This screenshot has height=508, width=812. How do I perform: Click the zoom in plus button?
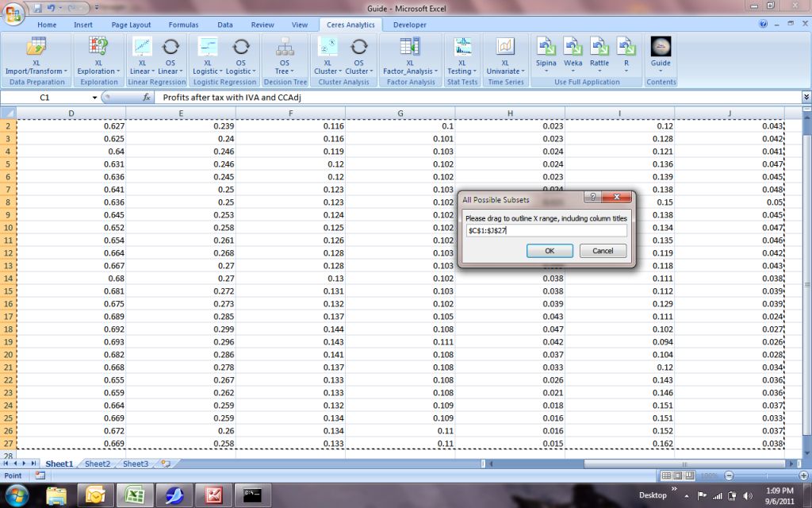tap(803, 475)
